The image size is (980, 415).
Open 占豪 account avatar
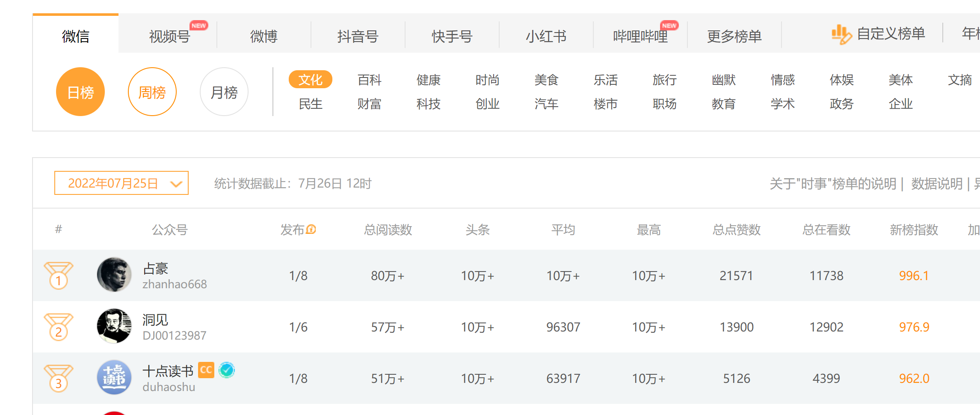pos(114,275)
